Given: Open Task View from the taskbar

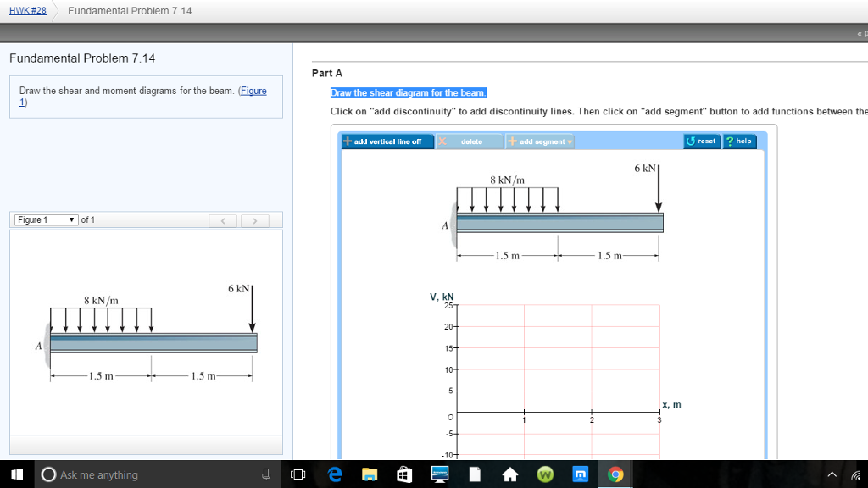Looking at the screenshot, I should click(298, 474).
